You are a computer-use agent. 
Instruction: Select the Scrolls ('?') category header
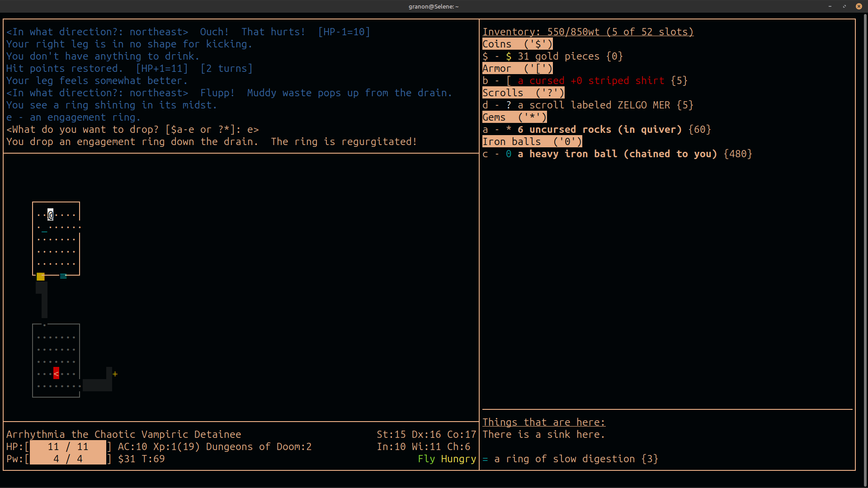point(524,93)
